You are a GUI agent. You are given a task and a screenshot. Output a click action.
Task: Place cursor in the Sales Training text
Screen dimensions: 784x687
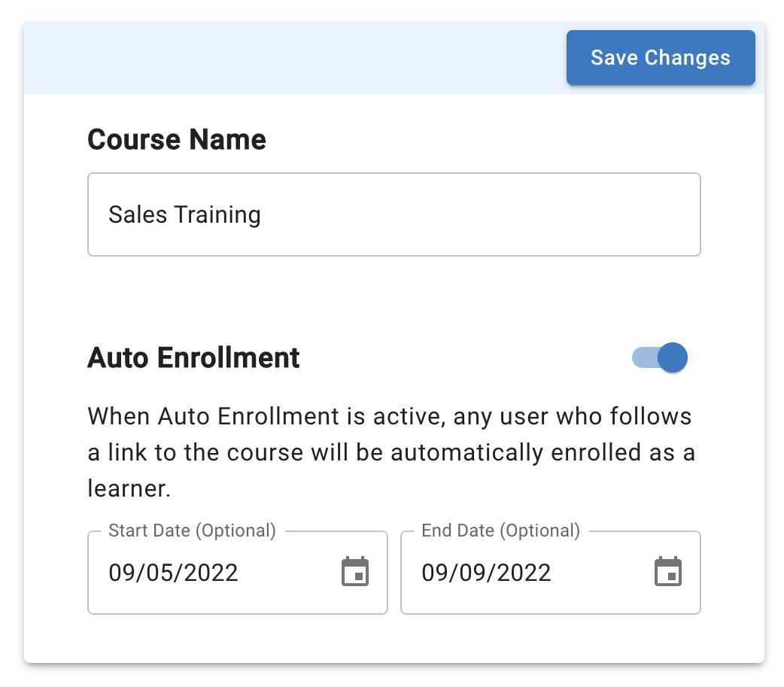(184, 215)
